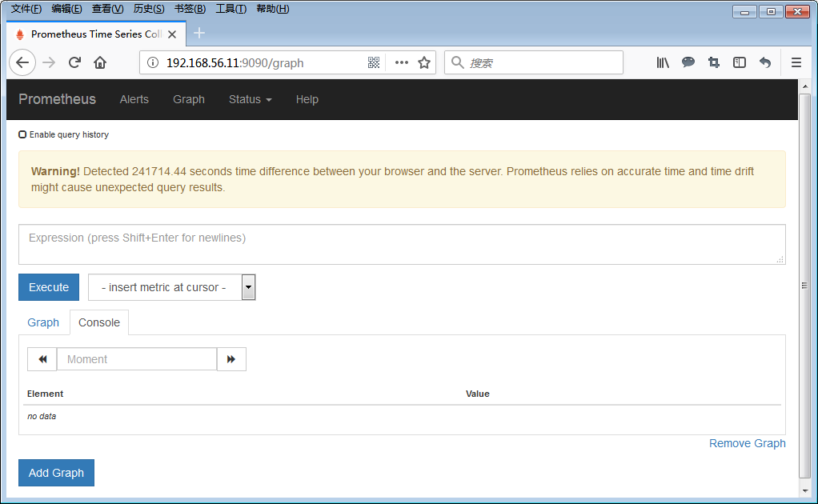This screenshot has height=504, width=818.
Task: Expand the Status dropdown in navbar
Action: (x=251, y=99)
